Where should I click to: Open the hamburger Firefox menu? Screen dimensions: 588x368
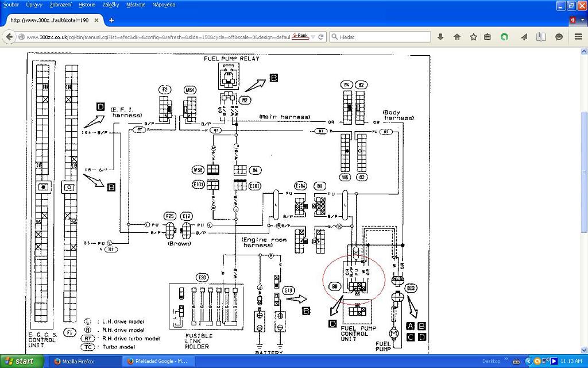click(578, 37)
